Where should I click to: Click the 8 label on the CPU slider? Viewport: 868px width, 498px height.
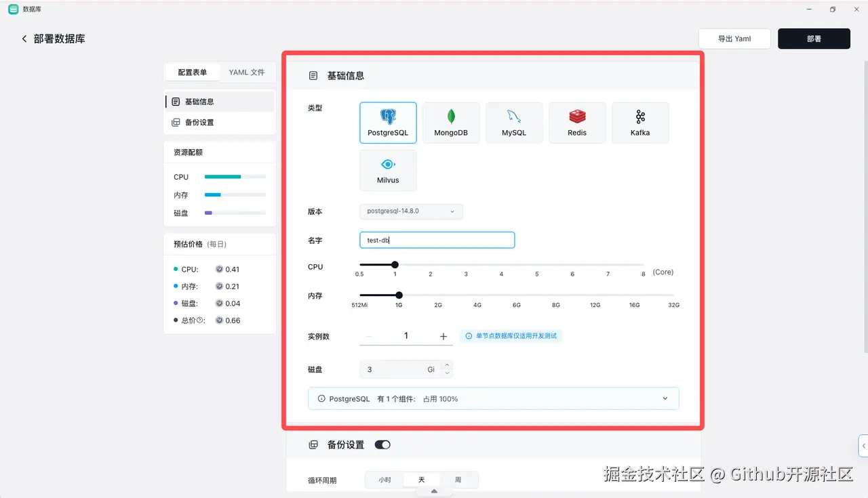[x=644, y=274]
